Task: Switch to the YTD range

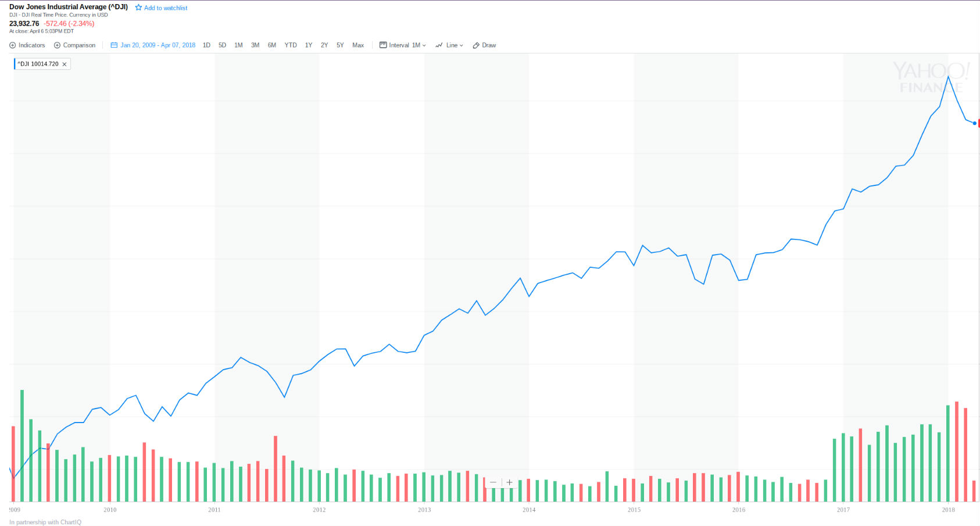Action: [291, 45]
